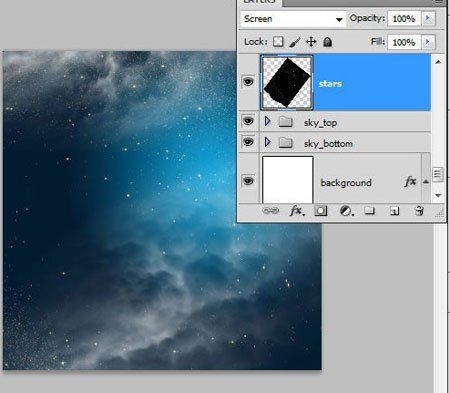Click the sky_bottom group name

(x=328, y=144)
